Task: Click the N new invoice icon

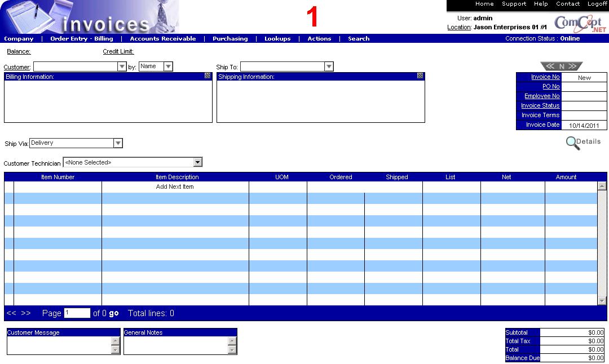Action: point(561,66)
